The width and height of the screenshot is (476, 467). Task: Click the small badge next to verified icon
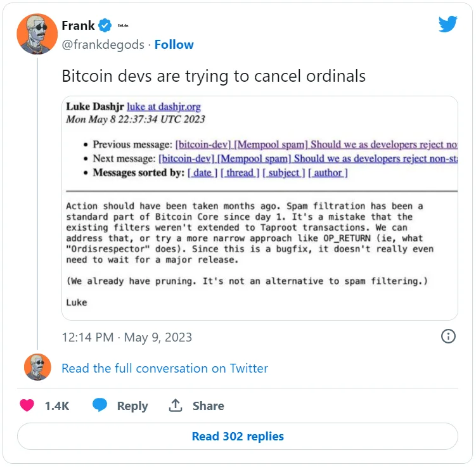123,26
